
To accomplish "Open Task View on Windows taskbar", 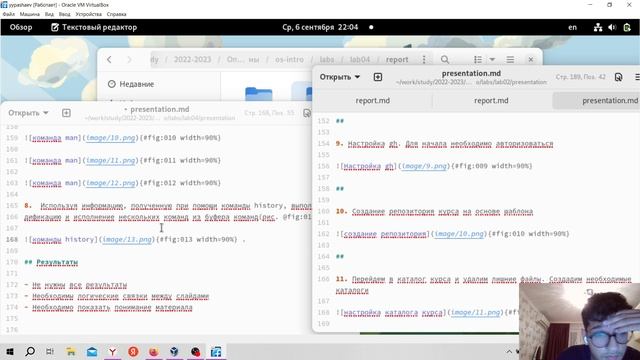I will (x=50, y=351).
